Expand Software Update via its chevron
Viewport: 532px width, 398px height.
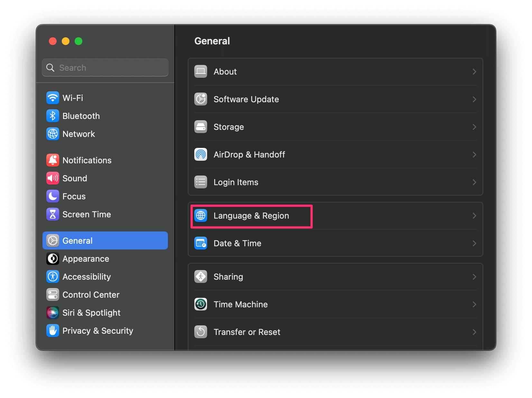pos(474,99)
